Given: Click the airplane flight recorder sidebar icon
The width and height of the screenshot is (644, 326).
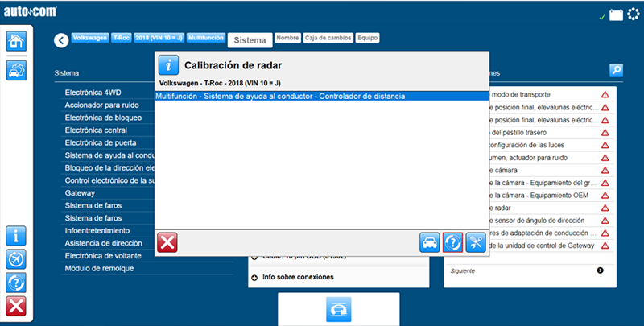Looking at the screenshot, I should 16,259.
